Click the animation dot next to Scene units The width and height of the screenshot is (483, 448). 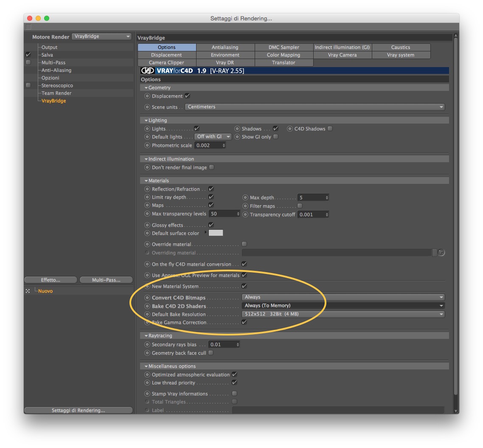tap(147, 107)
